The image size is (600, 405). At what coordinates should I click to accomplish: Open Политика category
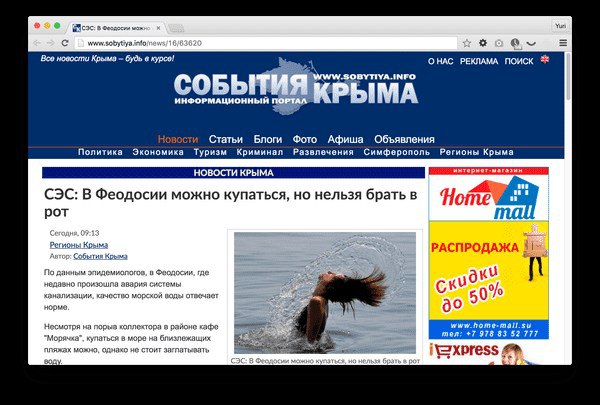tap(100, 152)
